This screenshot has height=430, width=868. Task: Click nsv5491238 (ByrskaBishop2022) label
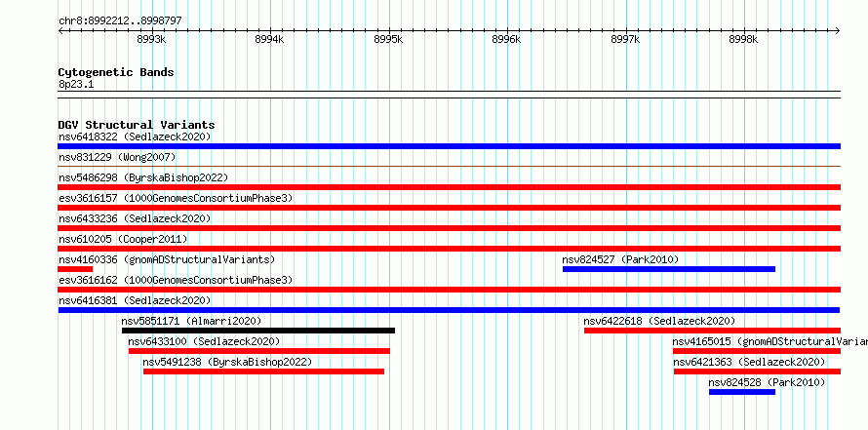tap(227, 362)
